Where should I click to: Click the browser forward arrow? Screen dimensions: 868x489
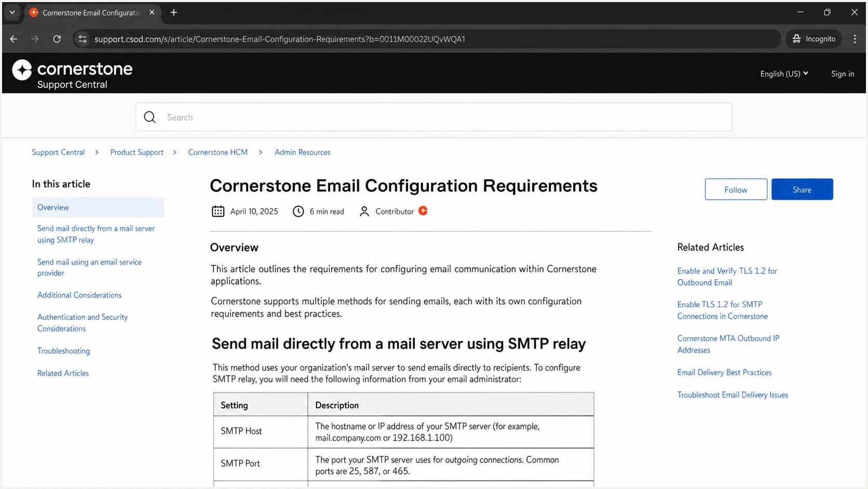coord(35,39)
